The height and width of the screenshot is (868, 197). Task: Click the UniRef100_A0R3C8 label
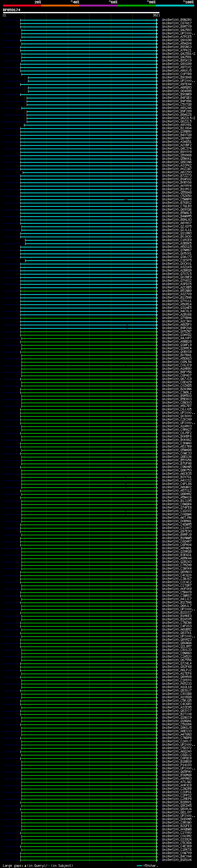point(176,785)
